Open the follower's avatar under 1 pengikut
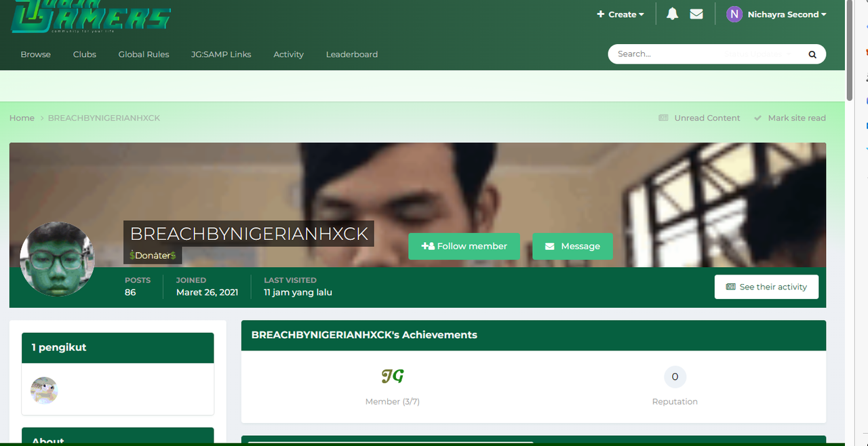Screen dimensions: 868x446 (x=44, y=390)
